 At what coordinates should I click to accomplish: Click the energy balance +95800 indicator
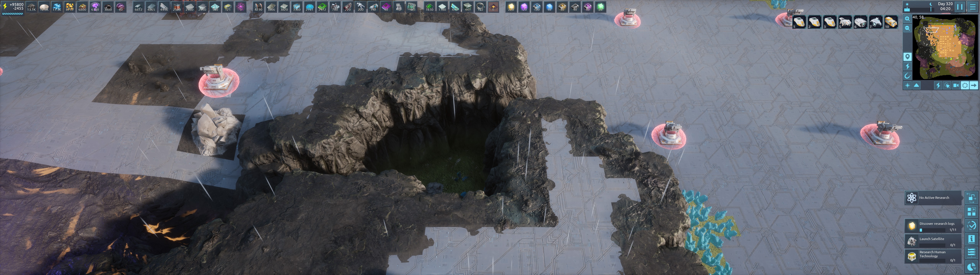click(x=14, y=6)
